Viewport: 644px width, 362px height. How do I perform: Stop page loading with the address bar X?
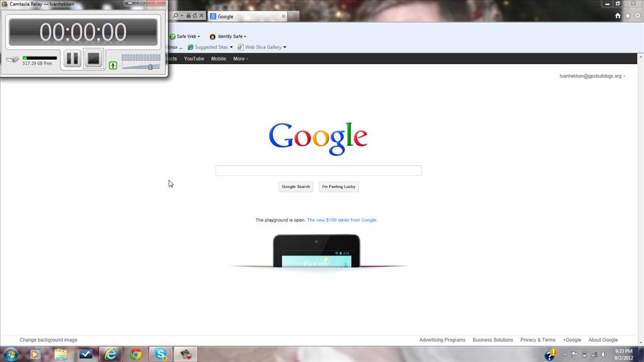coord(201,16)
